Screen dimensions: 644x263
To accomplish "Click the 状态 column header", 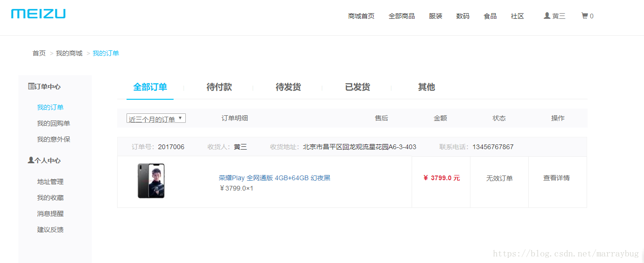I will 499,118.
